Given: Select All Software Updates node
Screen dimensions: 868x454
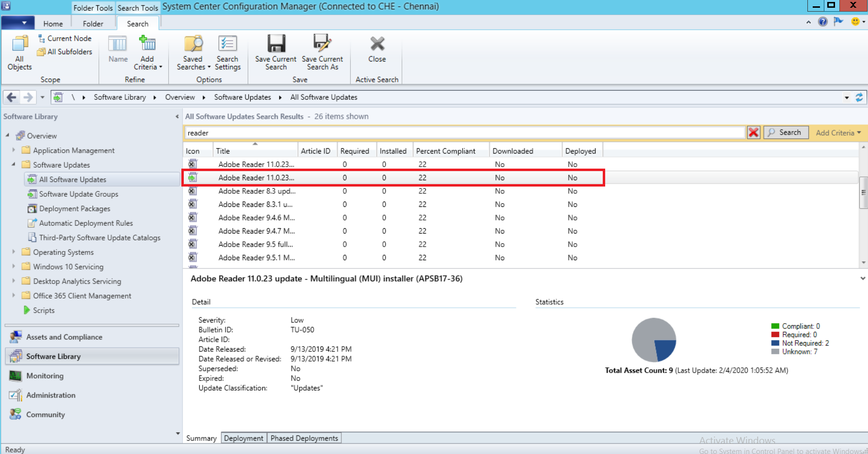Looking at the screenshot, I should (x=102, y=180).
